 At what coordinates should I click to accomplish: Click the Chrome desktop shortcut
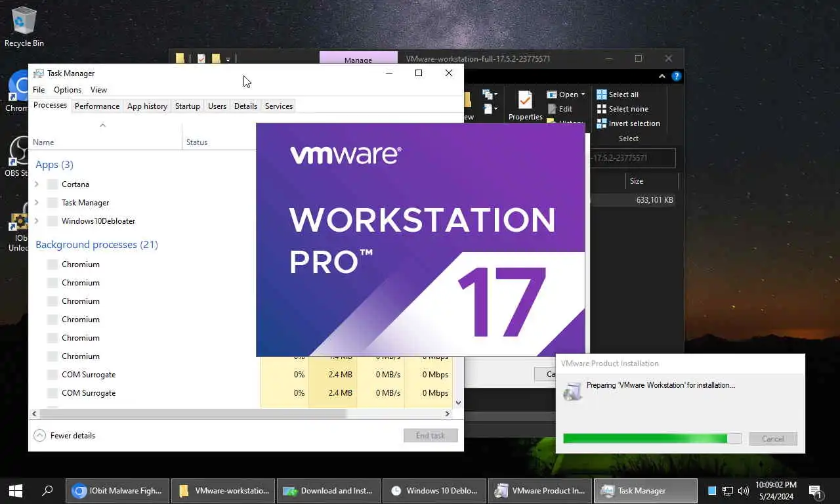tap(18, 91)
